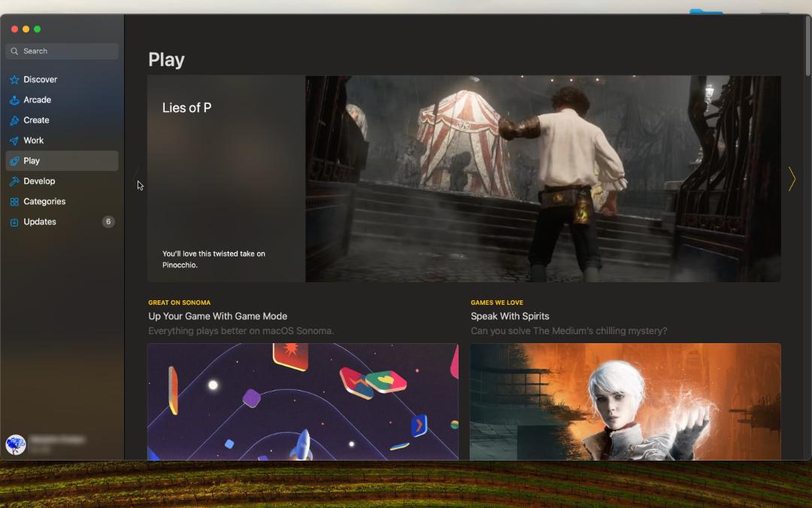Image resolution: width=812 pixels, height=508 pixels.
Task: Click the Play rocket icon
Action: tap(14, 161)
